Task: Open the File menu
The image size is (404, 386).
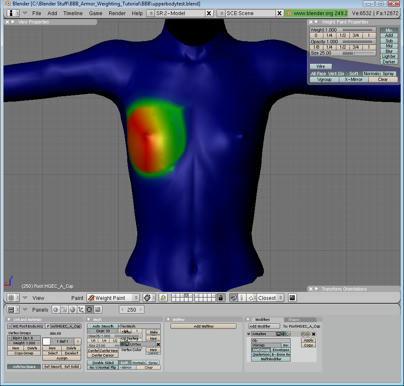Action: click(x=37, y=13)
